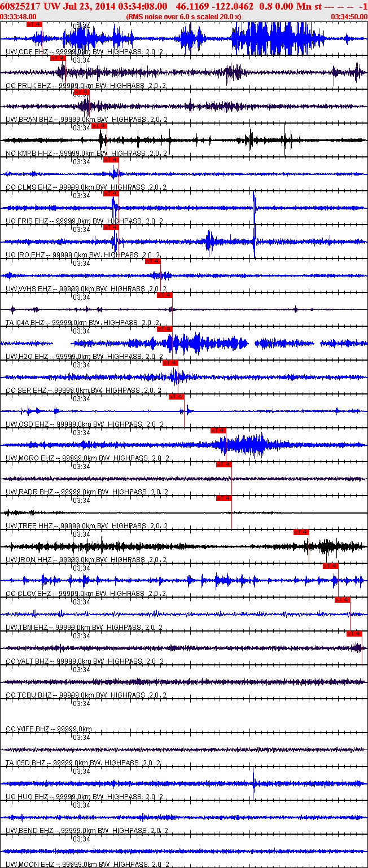Select the pick flag on UW.IRON trace
Screen dimensions: 368x868
pos(301,532)
